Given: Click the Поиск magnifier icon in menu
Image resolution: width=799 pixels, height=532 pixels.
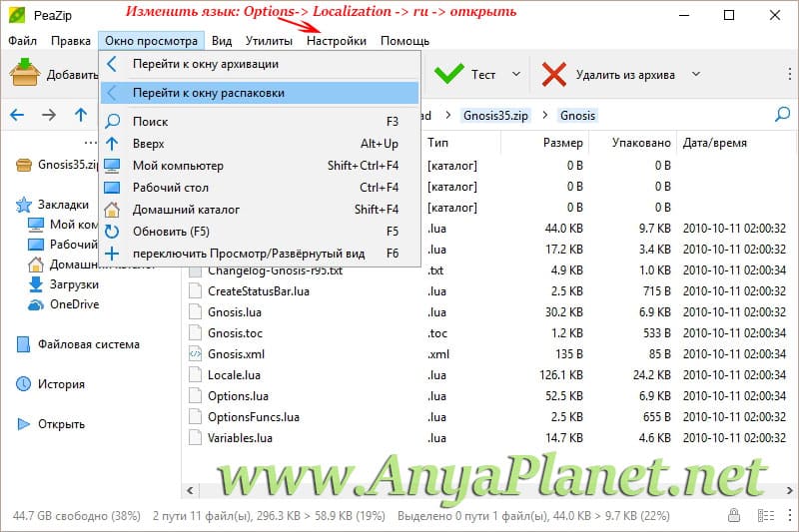Looking at the screenshot, I should [x=112, y=121].
